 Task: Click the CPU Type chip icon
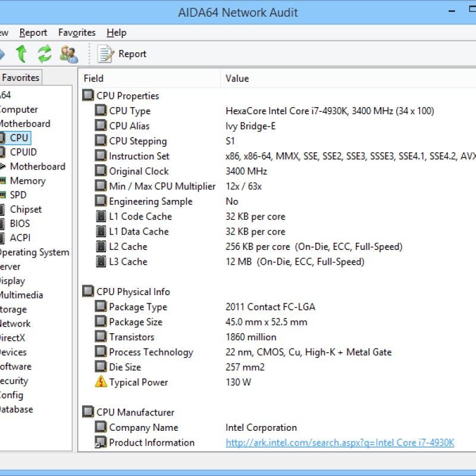(x=101, y=111)
